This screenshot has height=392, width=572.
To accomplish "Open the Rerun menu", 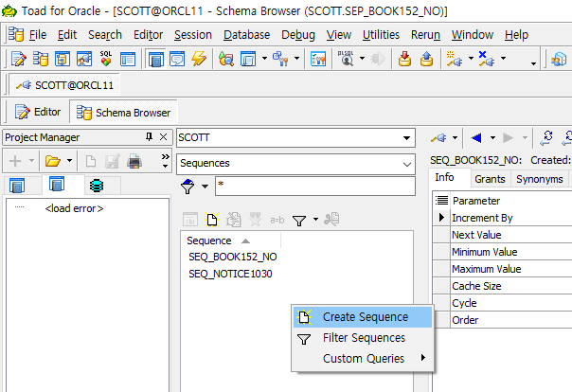I will [425, 35].
